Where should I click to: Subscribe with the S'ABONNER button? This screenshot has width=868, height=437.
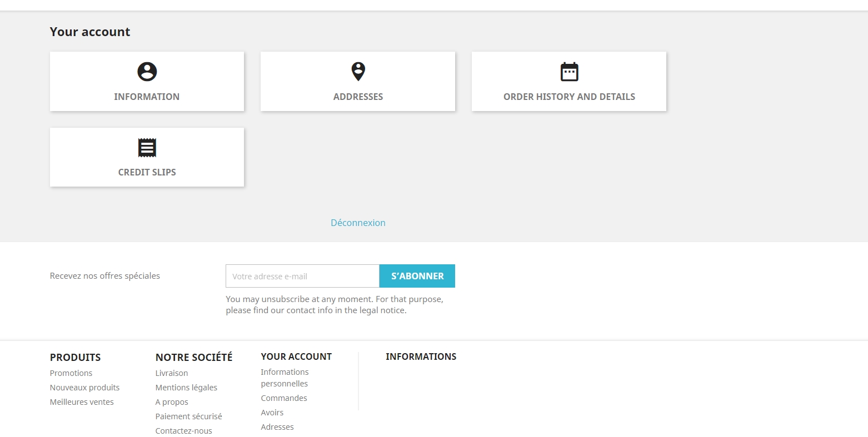point(417,276)
